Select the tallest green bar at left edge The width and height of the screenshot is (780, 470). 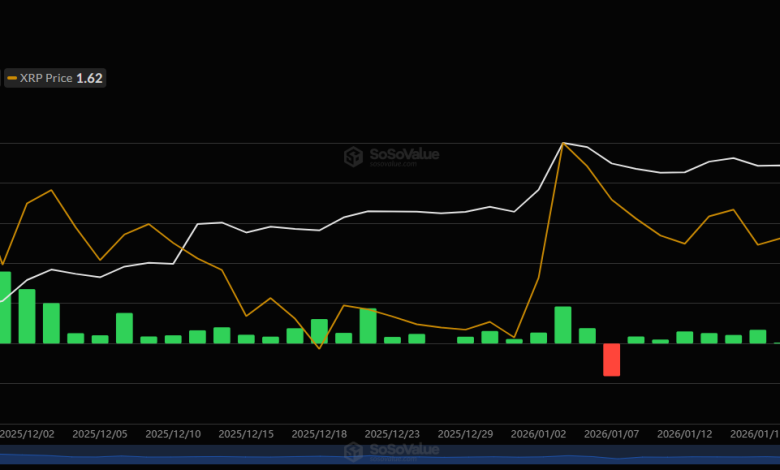pos(4,306)
